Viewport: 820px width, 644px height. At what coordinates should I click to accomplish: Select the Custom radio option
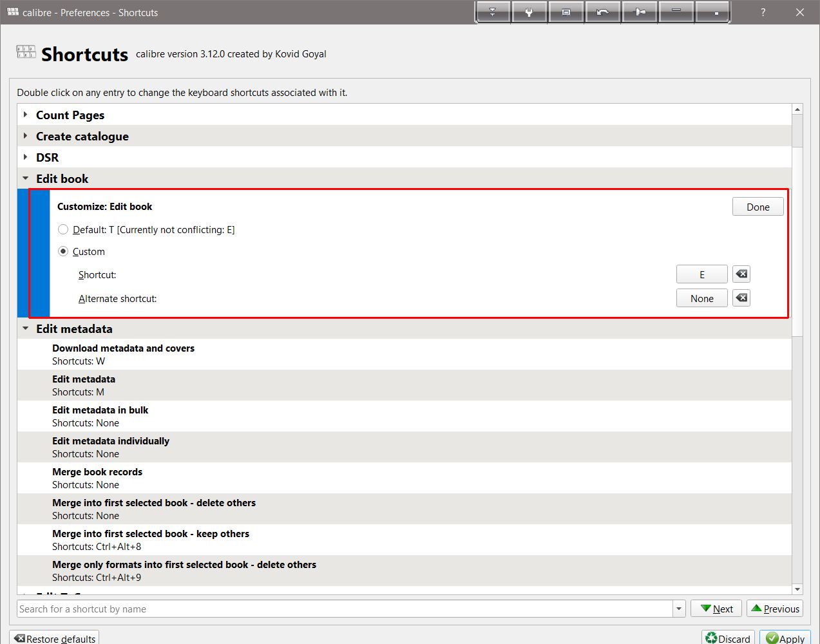click(x=63, y=251)
